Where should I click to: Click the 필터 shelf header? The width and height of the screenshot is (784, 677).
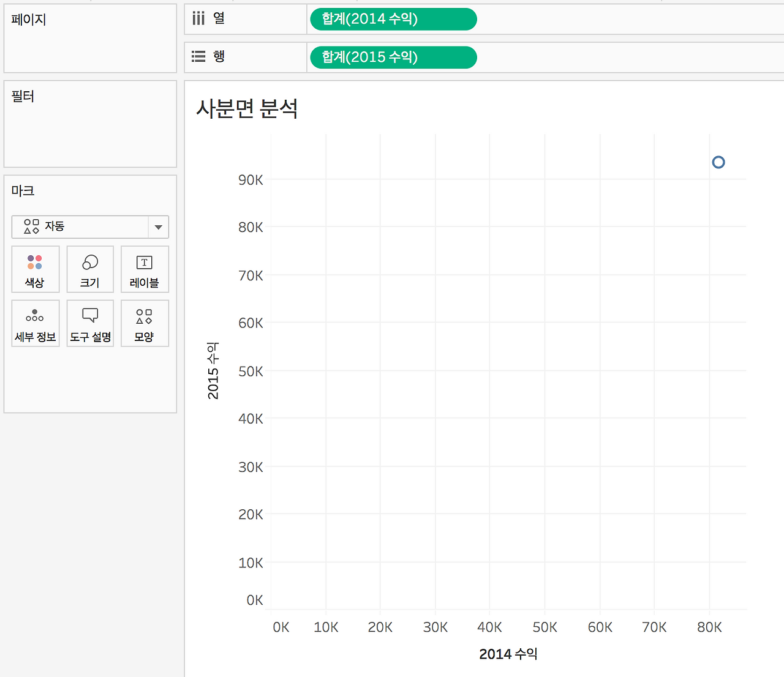coord(23,96)
